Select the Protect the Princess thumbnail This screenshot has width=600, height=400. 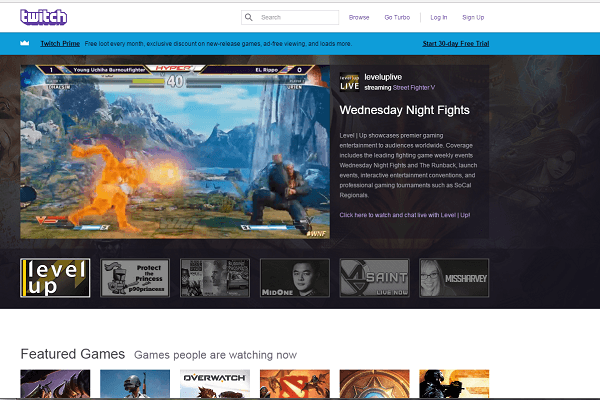135,278
